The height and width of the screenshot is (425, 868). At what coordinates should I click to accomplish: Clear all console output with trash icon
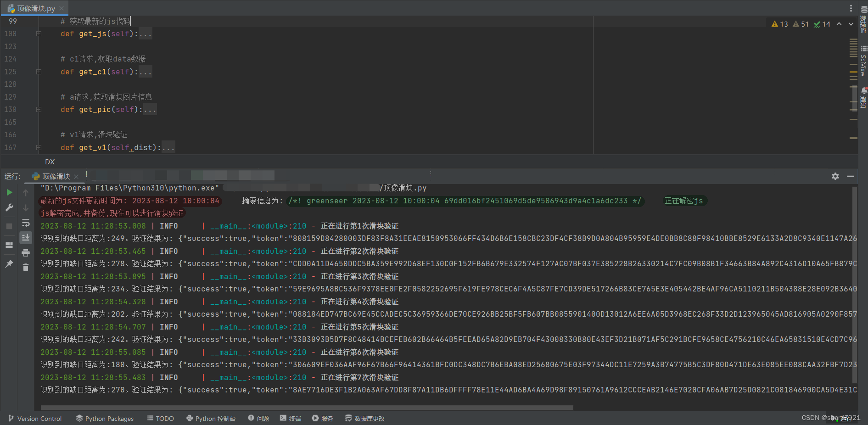pos(26,267)
